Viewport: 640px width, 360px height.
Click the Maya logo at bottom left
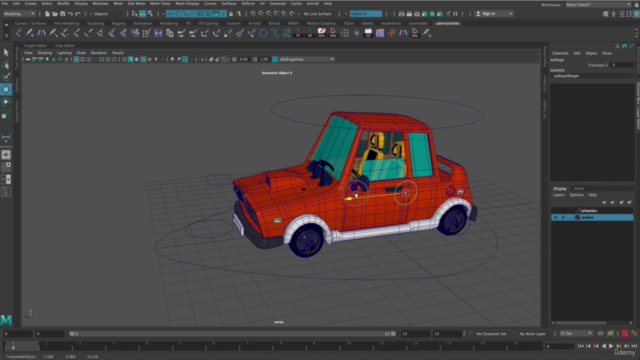(x=6, y=320)
